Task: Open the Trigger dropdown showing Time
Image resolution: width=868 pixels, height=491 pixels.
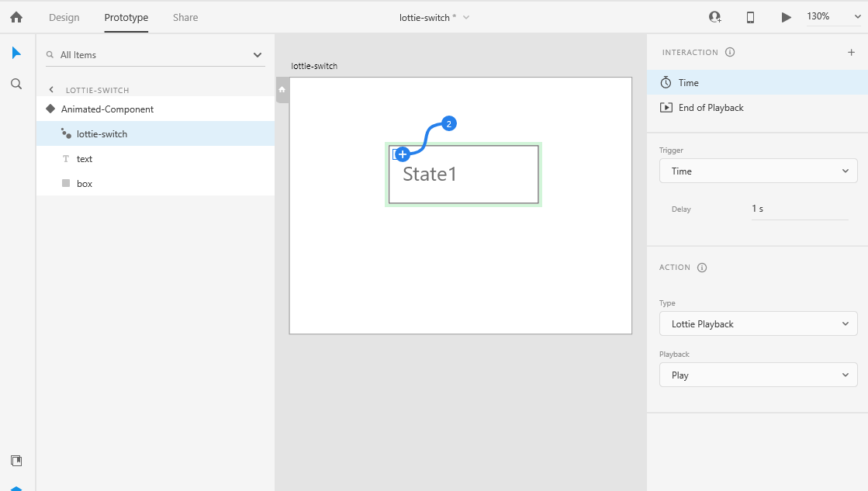Action: (758, 171)
